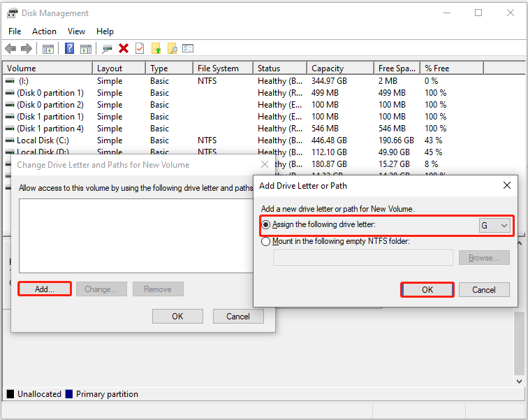Sort by the Layout column header

point(119,68)
